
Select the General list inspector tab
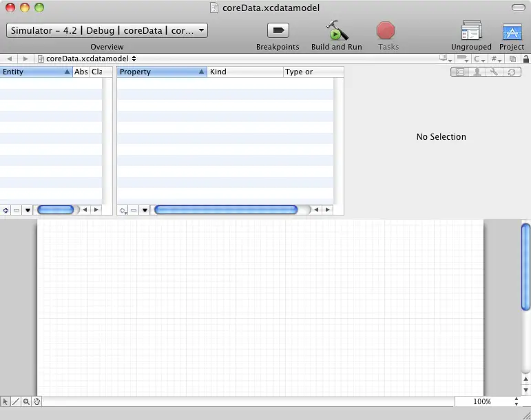[x=459, y=72]
